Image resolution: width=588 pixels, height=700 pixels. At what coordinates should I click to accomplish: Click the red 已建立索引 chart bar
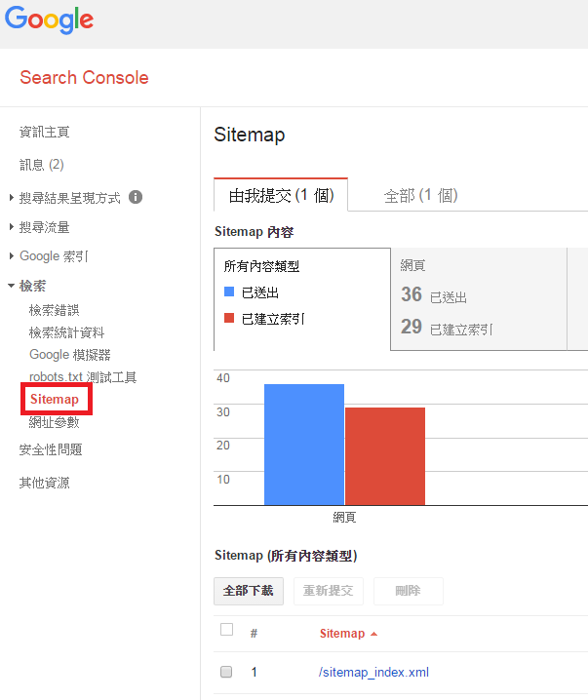[385, 456]
